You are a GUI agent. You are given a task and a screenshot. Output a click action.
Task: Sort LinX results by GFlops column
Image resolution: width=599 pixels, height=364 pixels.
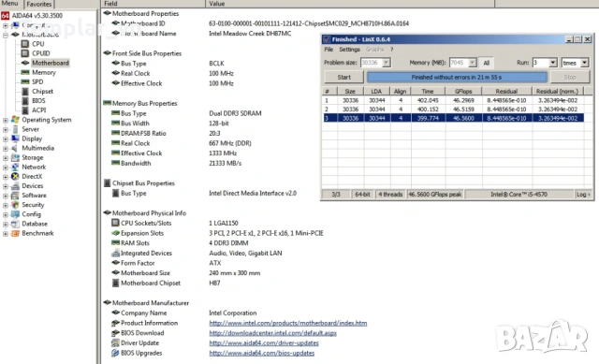pos(463,92)
